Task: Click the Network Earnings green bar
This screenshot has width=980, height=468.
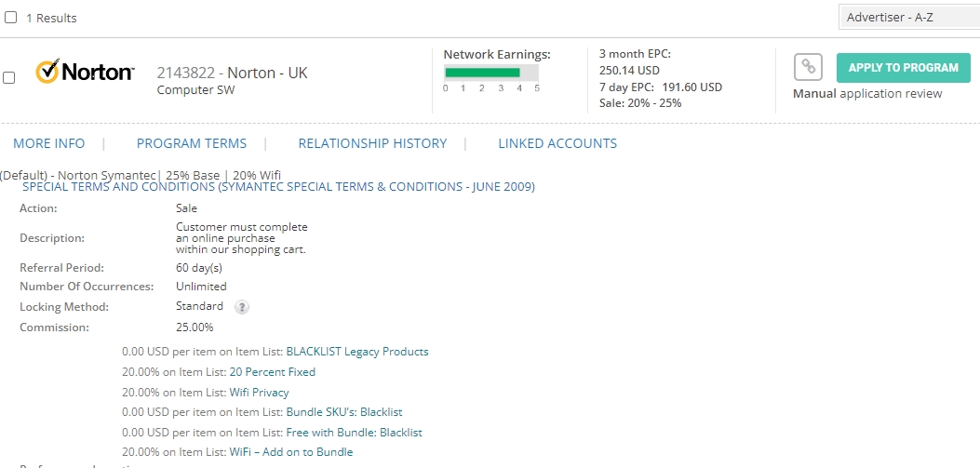Action: (482, 73)
